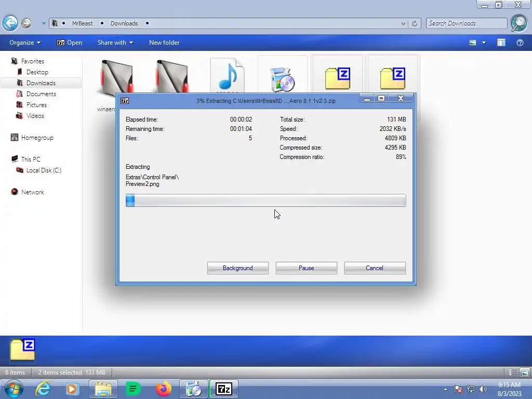Click the Downloads breadcrumb

[x=124, y=23]
